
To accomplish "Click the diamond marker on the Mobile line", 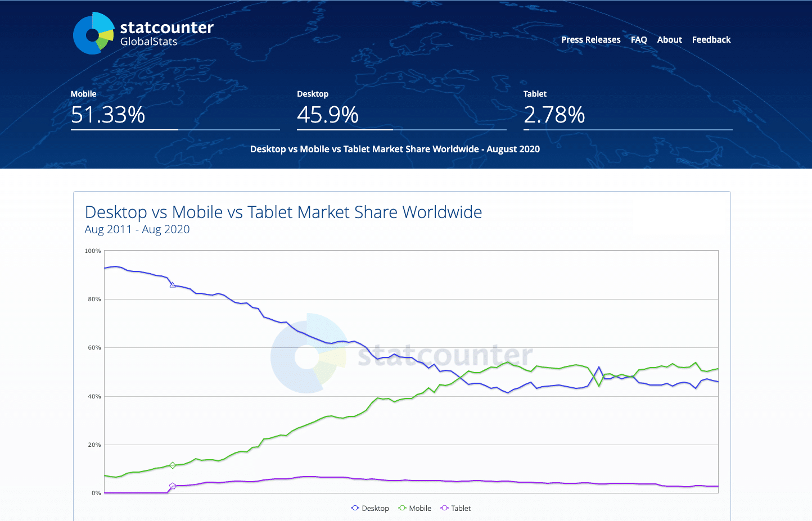I will point(172,465).
